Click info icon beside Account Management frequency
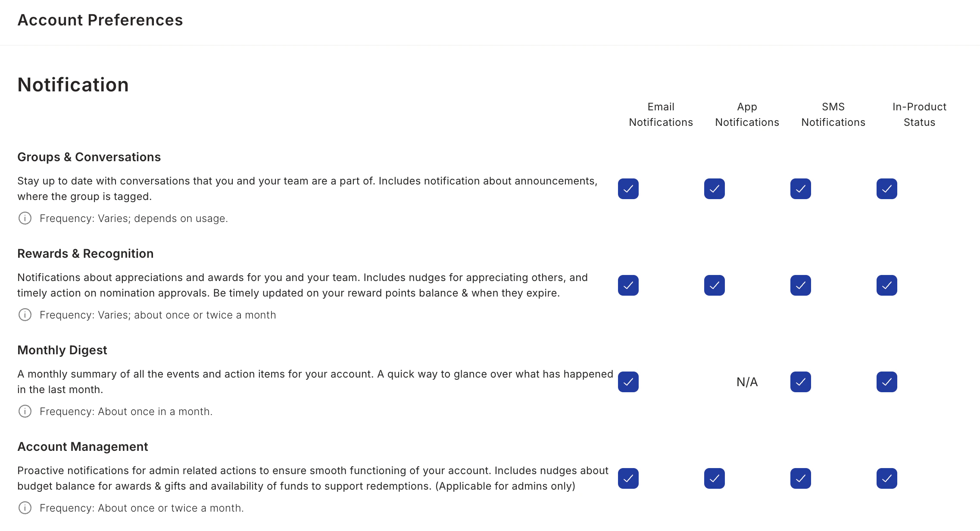 (25, 508)
